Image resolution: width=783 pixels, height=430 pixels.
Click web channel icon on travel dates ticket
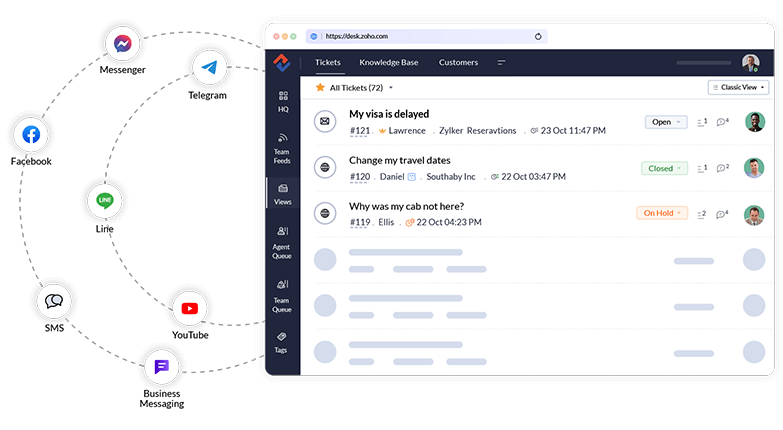pos(325,167)
